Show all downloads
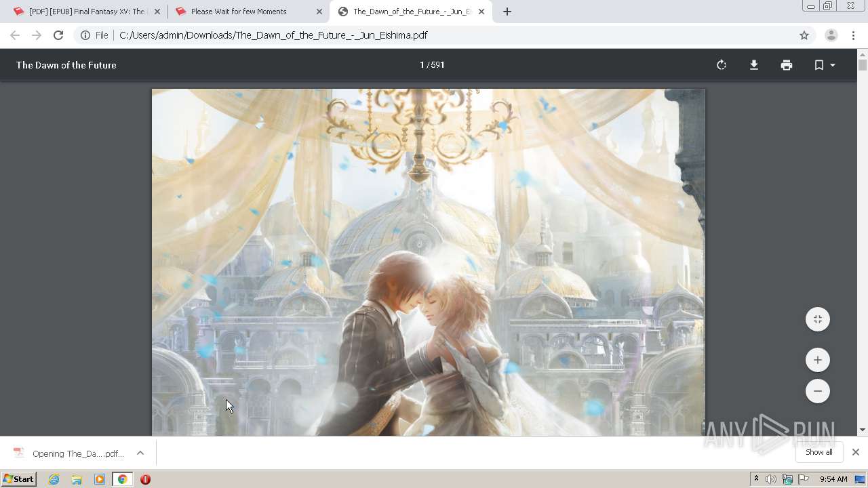 (x=819, y=452)
